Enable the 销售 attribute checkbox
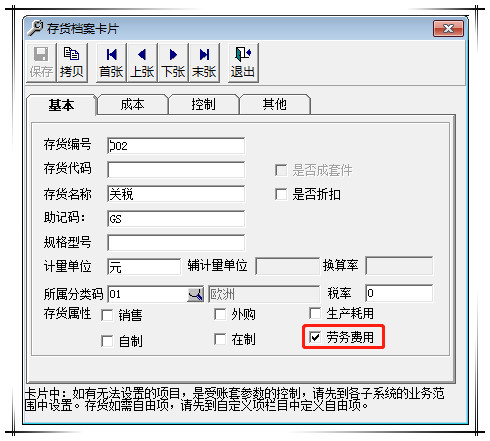This screenshot has width=490, height=441. (x=107, y=315)
